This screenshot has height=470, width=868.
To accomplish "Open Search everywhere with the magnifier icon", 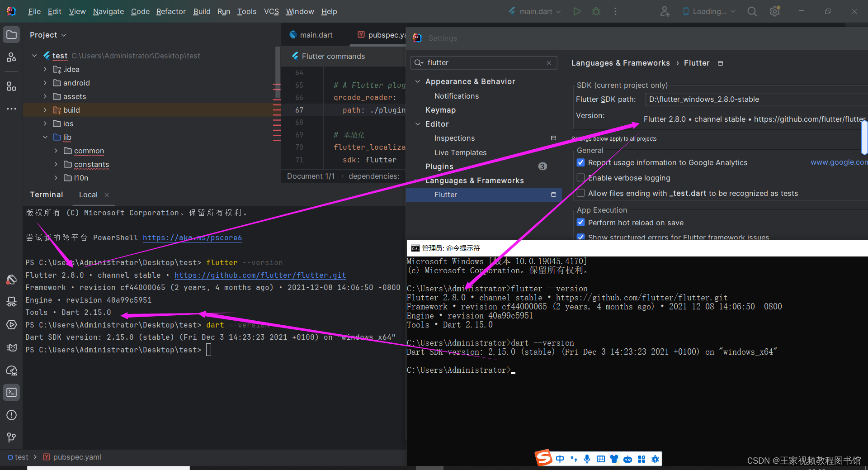I will pos(752,11).
